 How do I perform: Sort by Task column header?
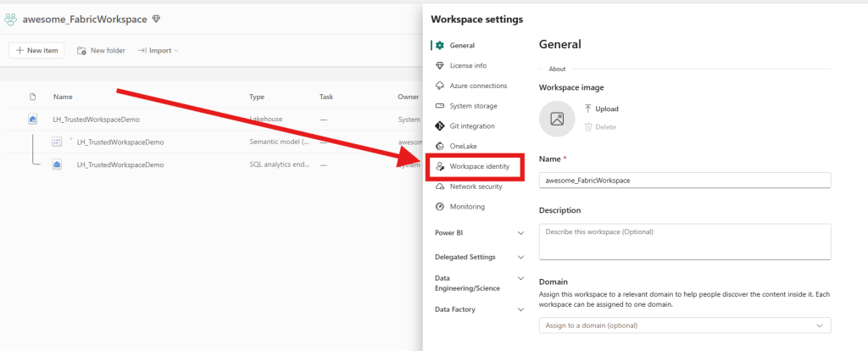pos(326,97)
